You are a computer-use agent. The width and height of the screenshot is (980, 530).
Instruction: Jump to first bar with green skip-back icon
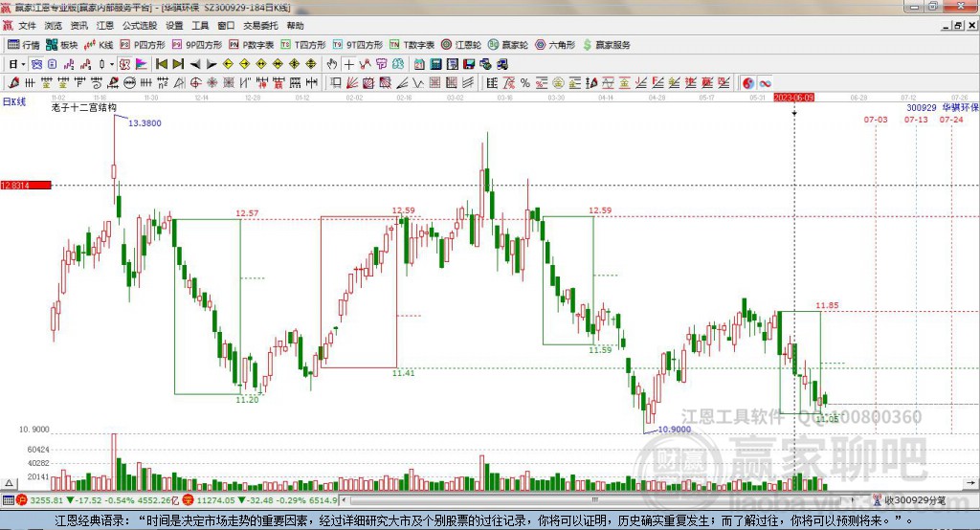(161, 64)
